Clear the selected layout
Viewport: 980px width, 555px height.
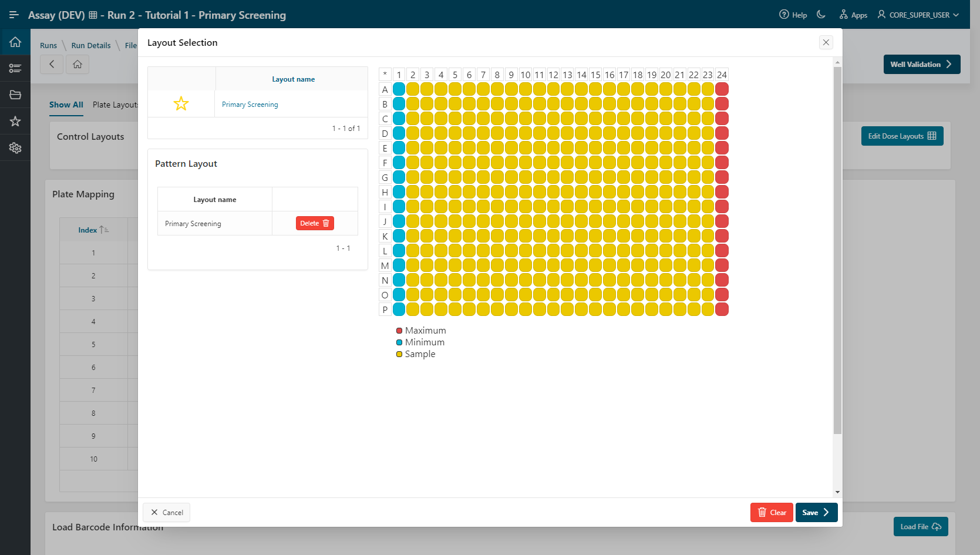click(772, 513)
